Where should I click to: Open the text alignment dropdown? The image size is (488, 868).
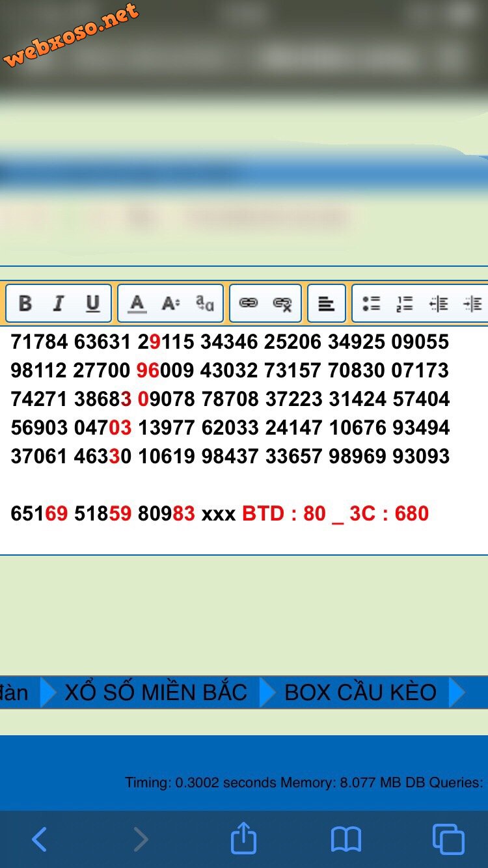pyautogui.click(x=326, y=303)
